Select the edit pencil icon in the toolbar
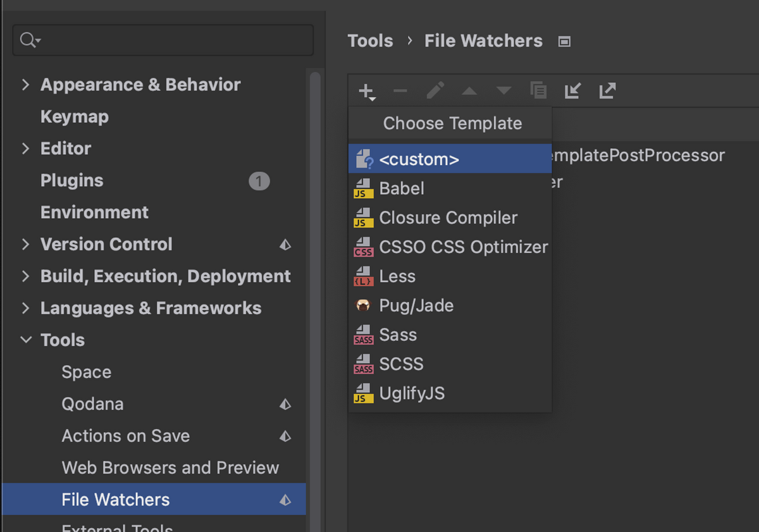Viewport: 759px width, 532px height. [435, 90]
